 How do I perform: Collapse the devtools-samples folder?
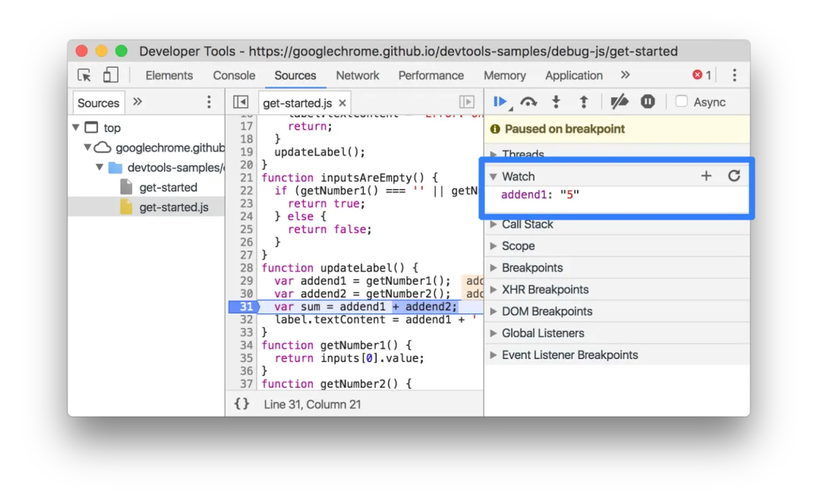coord(99,167)
